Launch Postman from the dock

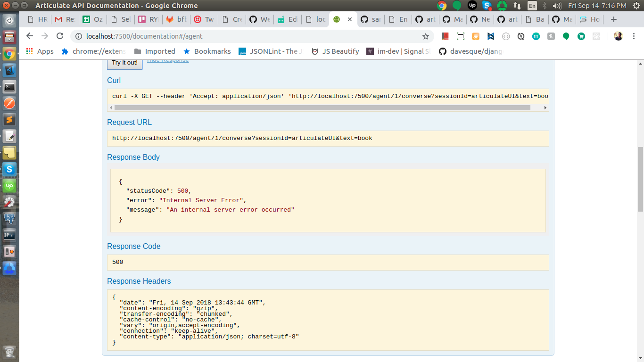point(9,103)
